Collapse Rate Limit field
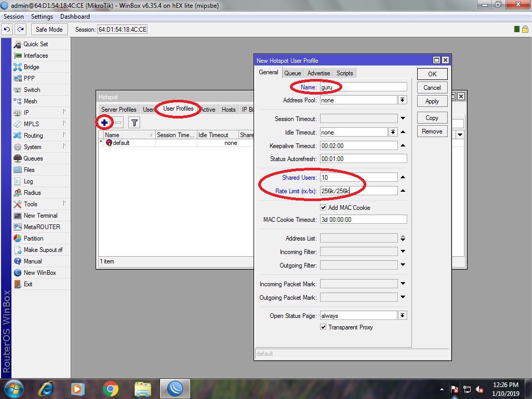 coord(403,191)
